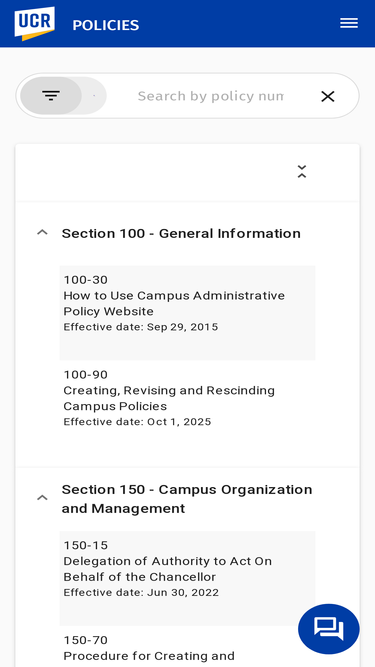Clear the search box with X
Image resolution: width=375 pixels, height=667 pixels.
327,97
